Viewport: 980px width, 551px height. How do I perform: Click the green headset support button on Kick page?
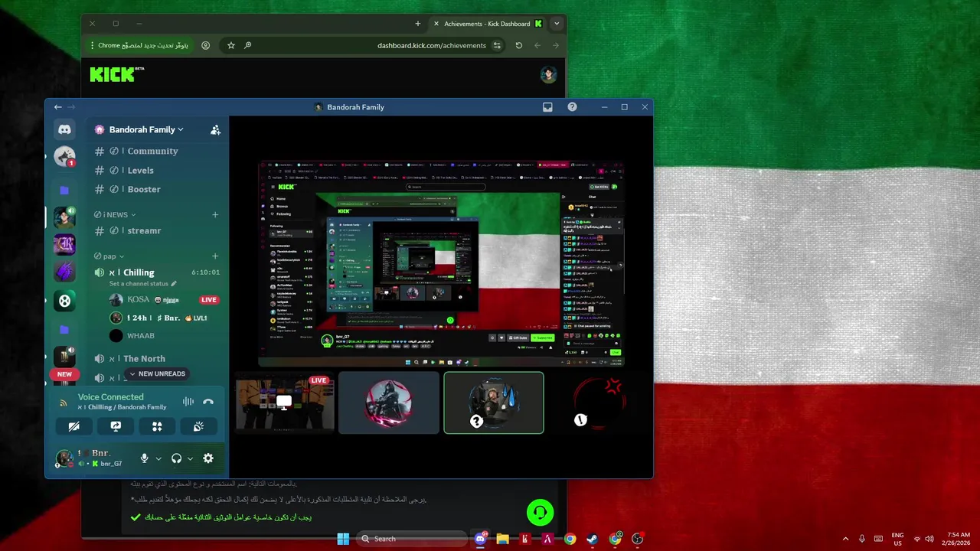coord(540,512)
